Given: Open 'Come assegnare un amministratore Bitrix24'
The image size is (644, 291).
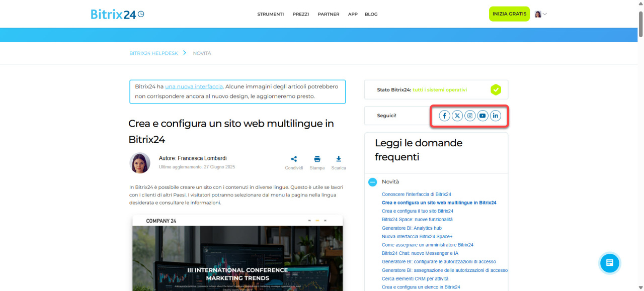Looking at the screenshot, I should pos(428,245).
